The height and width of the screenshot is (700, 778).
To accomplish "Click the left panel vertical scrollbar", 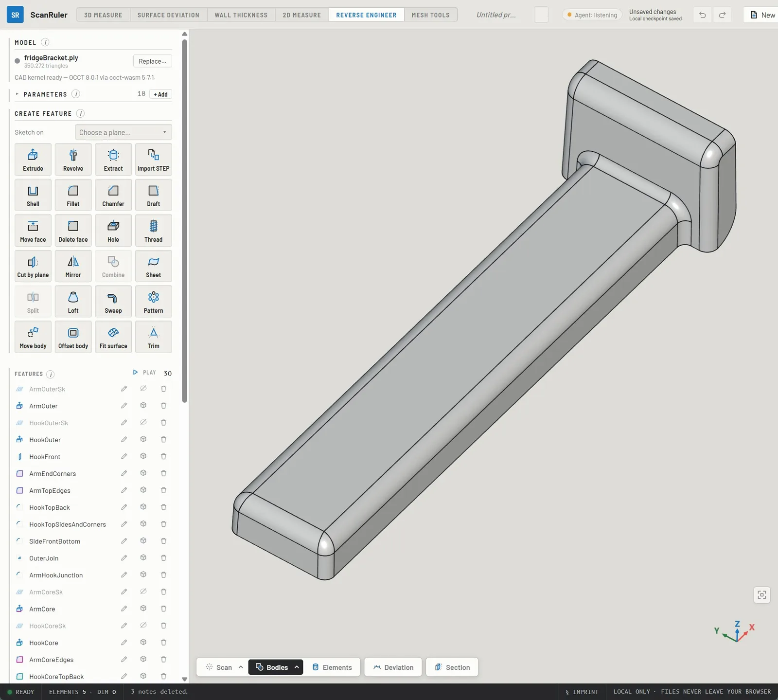I will click(x=185, y=221).
